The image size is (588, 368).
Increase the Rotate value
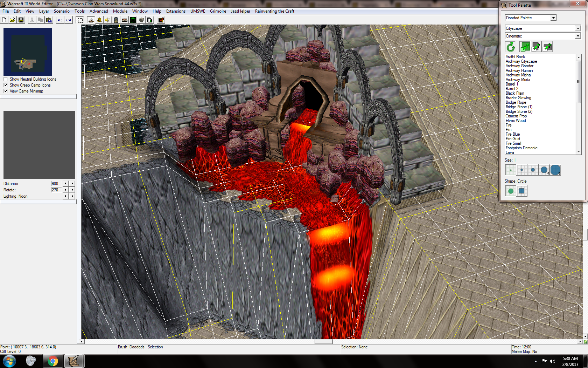72,190
